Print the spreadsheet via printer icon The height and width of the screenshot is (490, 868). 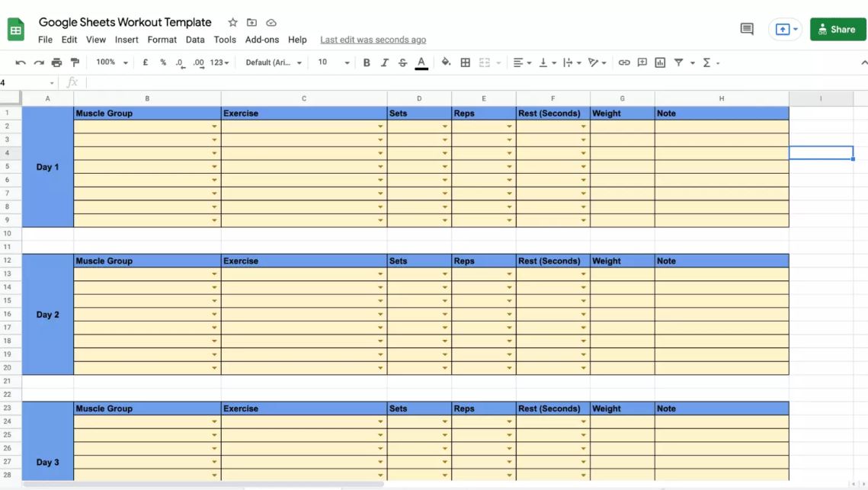(x=56, y=62)
